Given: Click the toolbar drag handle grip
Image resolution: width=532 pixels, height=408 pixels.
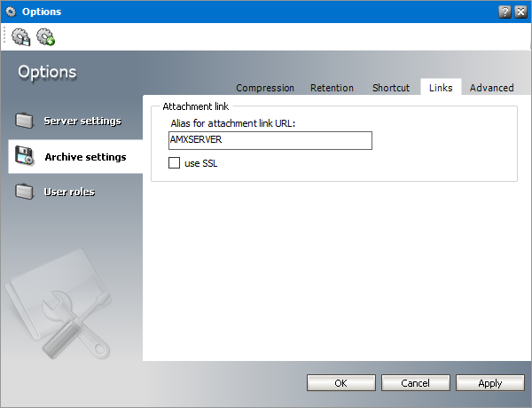Looking at the screenshot, I should click(x=4, y=35).
